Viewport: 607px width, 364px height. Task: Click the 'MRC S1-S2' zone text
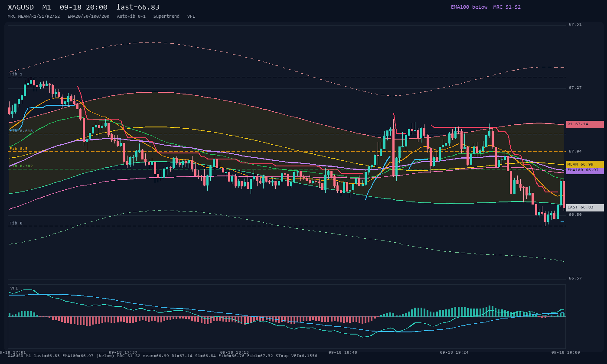tap(507, 7)
